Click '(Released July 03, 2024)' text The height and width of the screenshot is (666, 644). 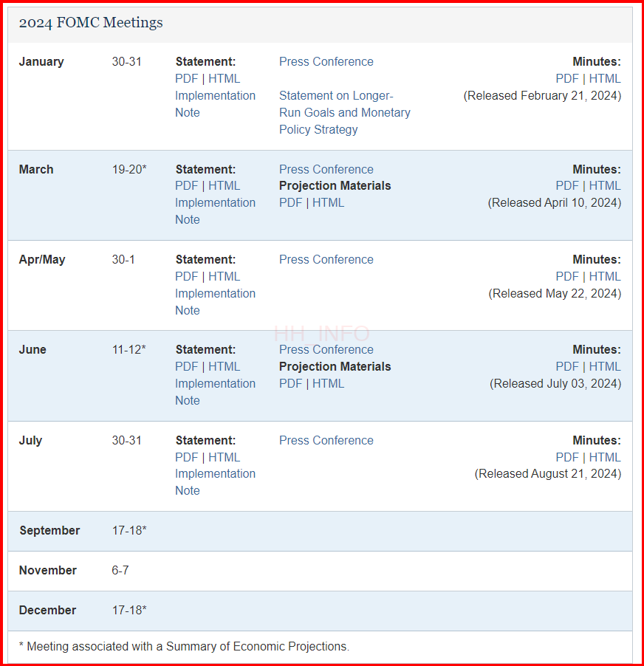555,383
